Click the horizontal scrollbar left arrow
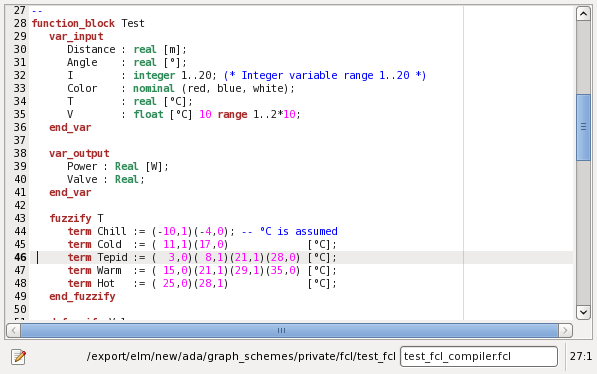This screenshot has height=374, width=597. click(14, 330)
